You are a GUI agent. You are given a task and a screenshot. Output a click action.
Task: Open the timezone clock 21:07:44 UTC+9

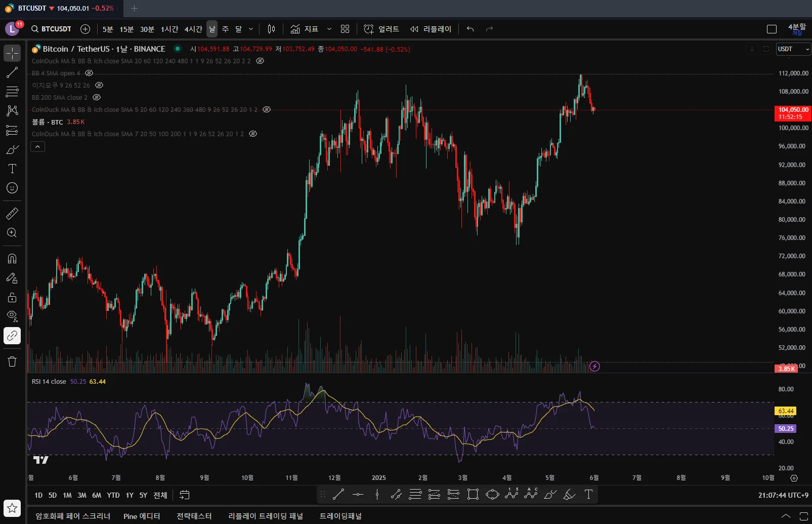click(x=783, y=495)
